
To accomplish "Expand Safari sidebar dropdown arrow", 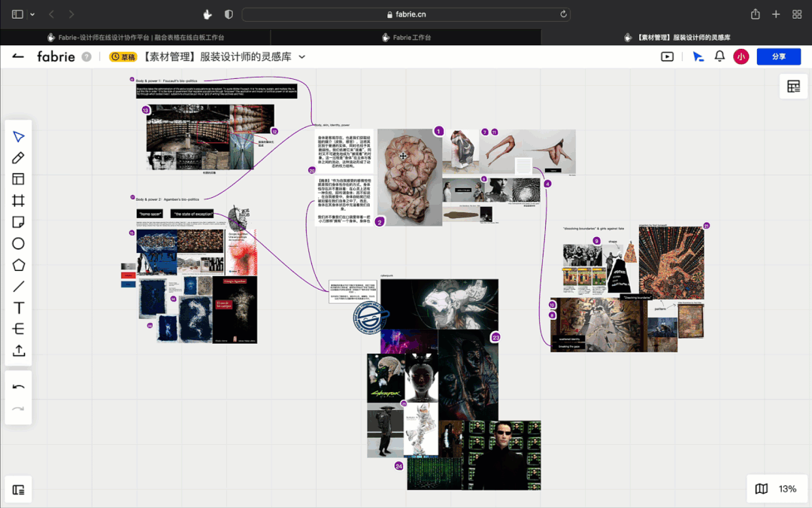I will pyautogui.click(x=32, y=14).
